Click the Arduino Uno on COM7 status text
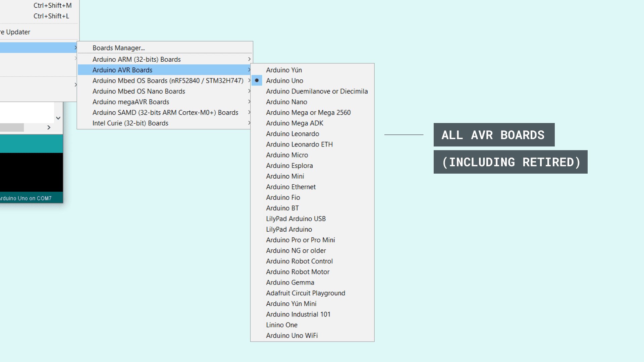 point(25,198)
